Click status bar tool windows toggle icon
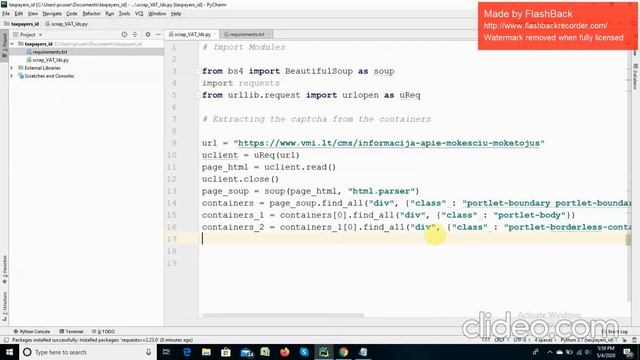Image resolution: width=640 pixels, height=360 pixels. click(6, 340)
